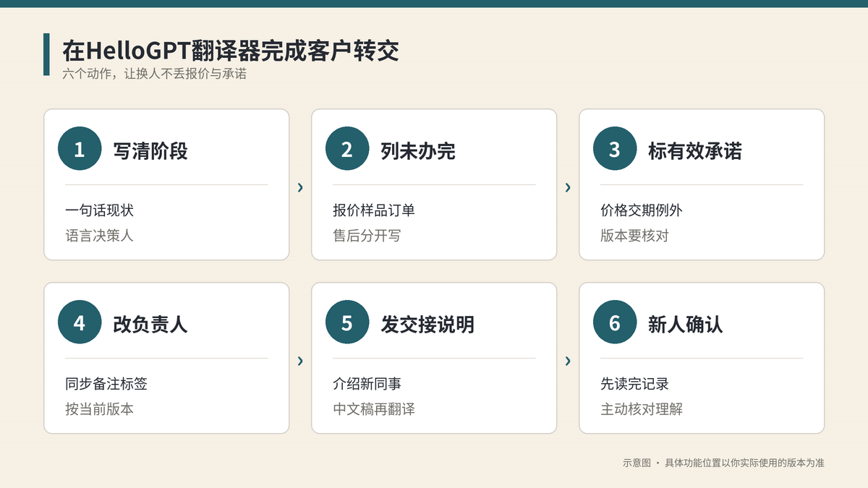Click the text 一句话现状

coord(100,210)
